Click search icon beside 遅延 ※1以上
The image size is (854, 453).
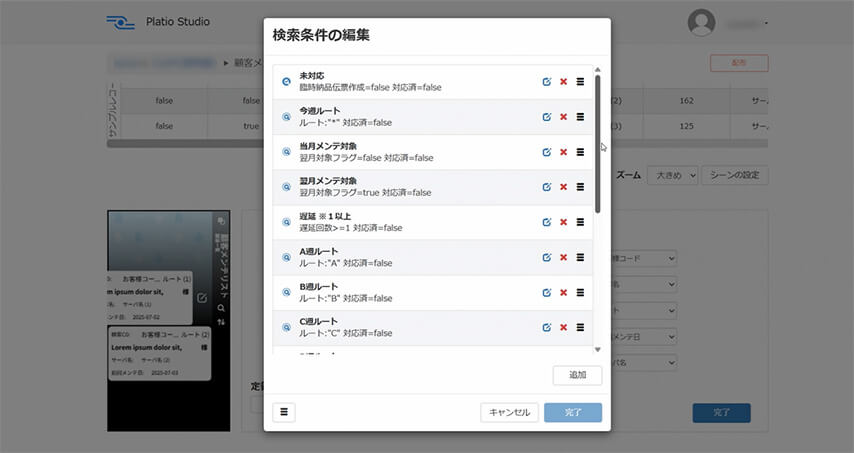(286, 222)
